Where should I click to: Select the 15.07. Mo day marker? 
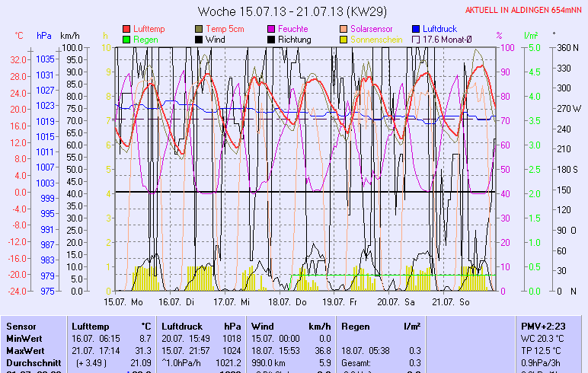pyautogui.click(x=123, y=301)
